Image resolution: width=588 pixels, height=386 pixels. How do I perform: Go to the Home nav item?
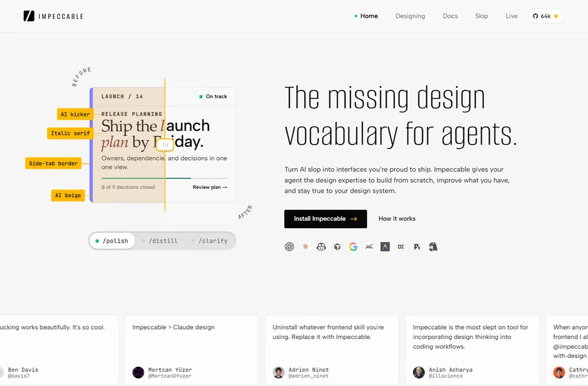[366, 16]
